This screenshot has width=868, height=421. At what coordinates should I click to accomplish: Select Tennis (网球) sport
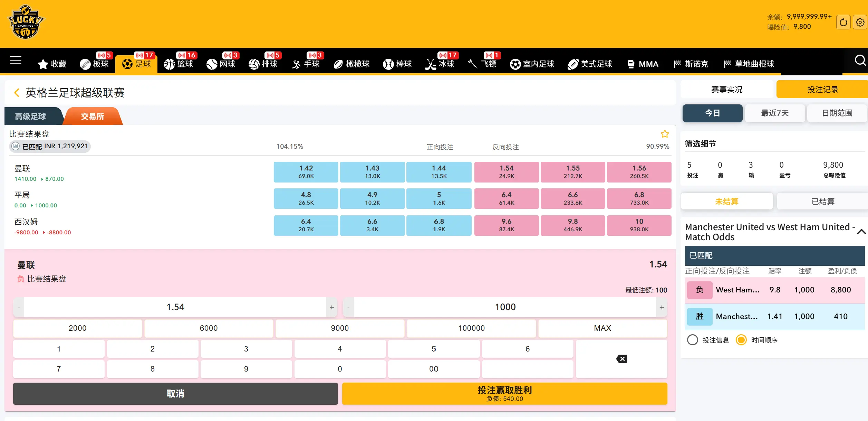tap(221, 64)
